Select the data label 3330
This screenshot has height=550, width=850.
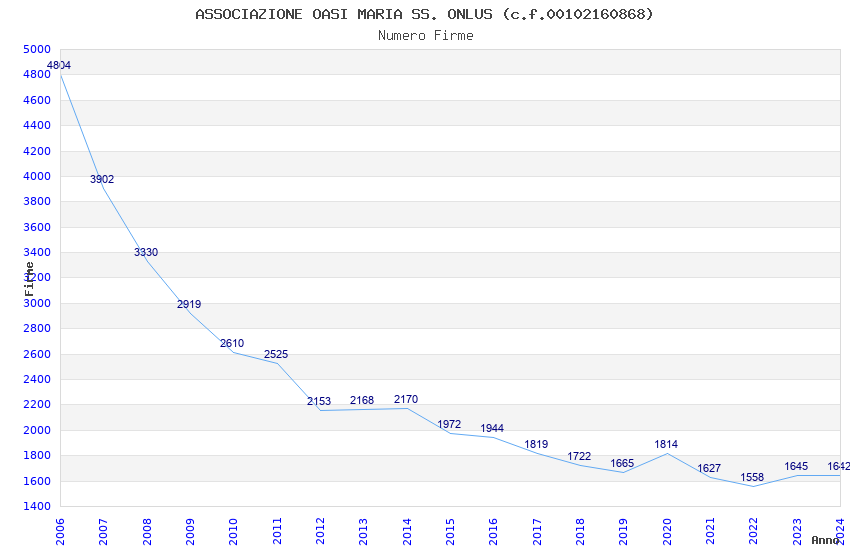click(x=146, y=252)
